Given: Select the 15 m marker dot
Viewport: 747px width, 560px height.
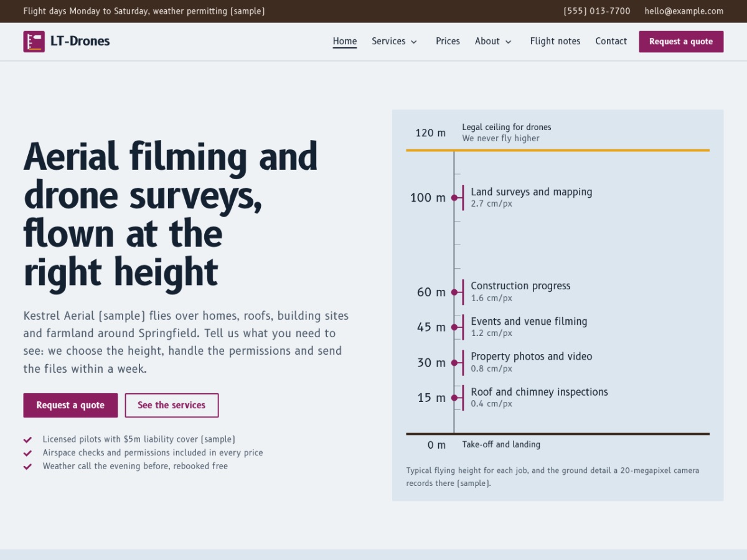Looking at the screenshot, I should coord(454,398).
